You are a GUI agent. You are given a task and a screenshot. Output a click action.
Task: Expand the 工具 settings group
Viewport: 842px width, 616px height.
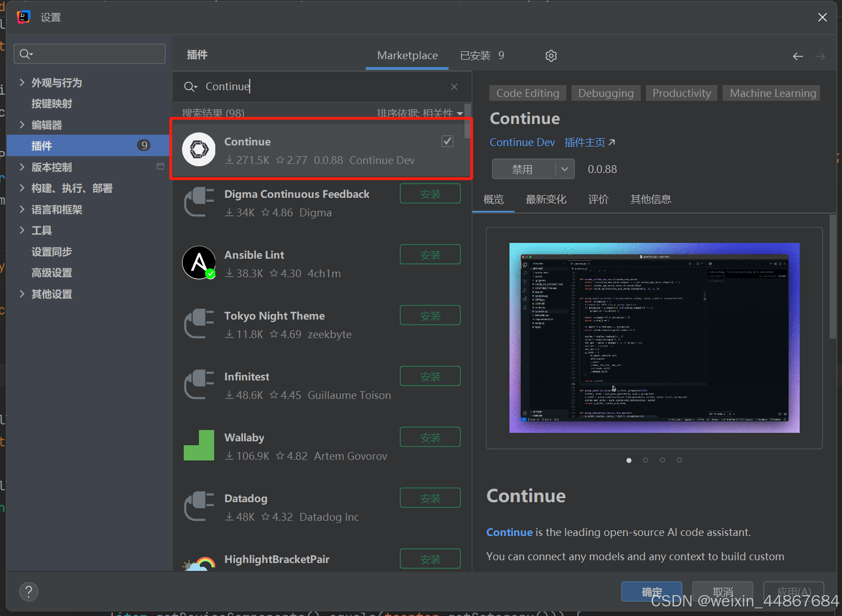(22, 231)
